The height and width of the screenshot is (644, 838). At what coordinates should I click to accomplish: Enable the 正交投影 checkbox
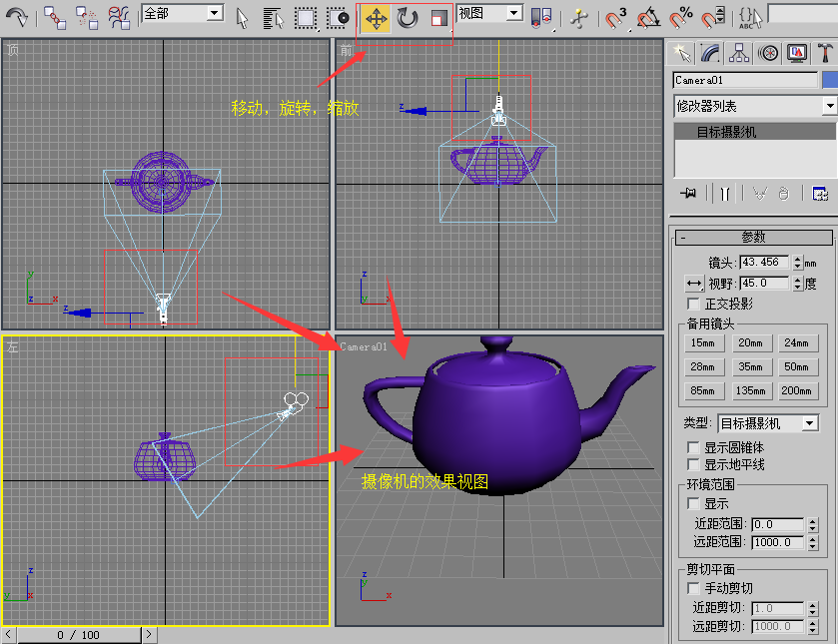[x=693, y=304]
